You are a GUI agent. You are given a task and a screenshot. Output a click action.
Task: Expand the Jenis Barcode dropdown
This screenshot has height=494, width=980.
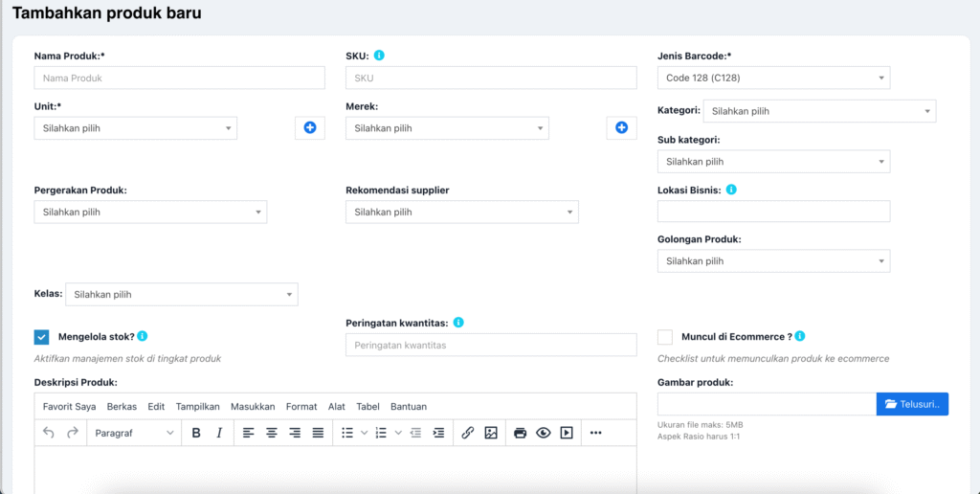tap(773, 78)
